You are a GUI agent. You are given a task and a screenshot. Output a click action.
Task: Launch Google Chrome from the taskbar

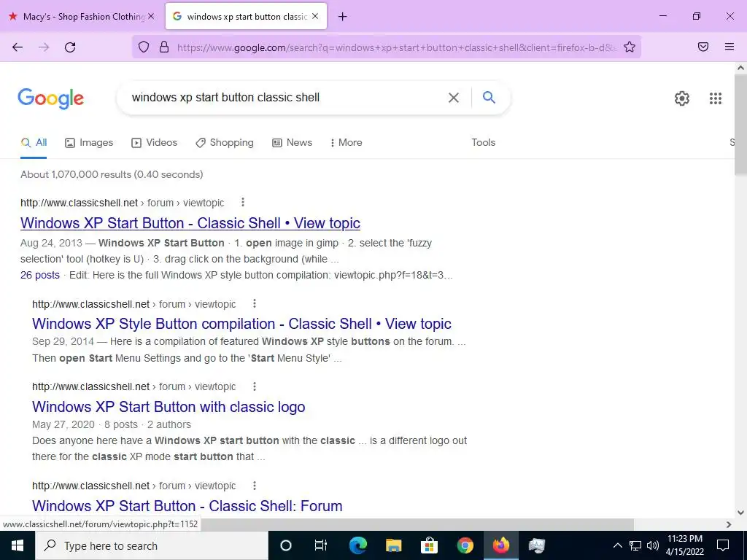tap(465, 545)
